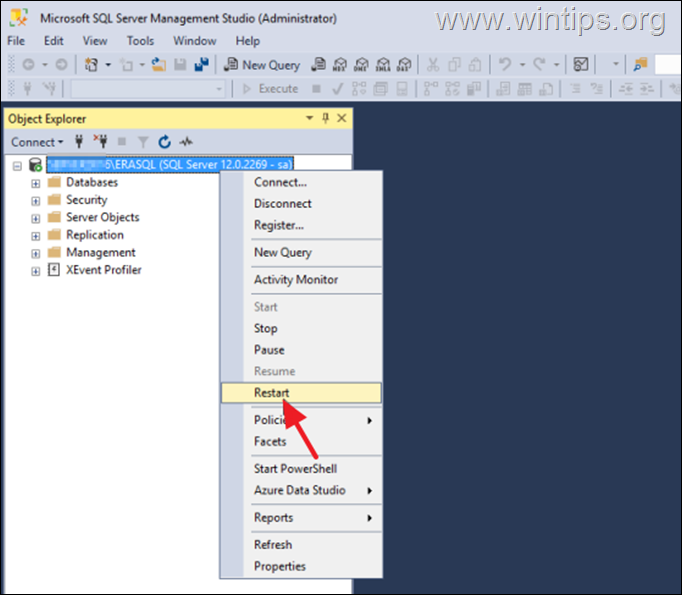This screenshot has height=595, width=682.
Task: Choose Start PowerShell in context menu
Action: 301,469
